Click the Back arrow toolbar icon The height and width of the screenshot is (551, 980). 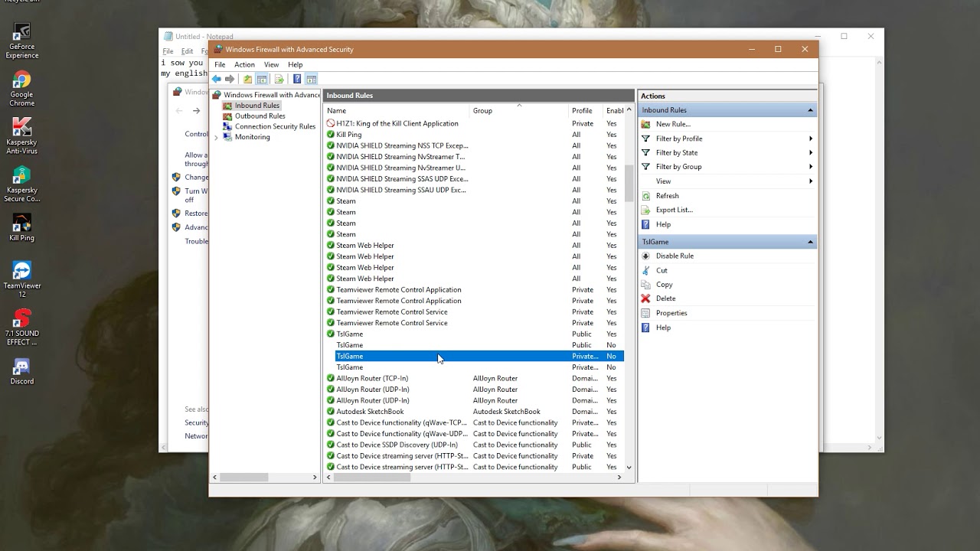[x=217, y=79]
